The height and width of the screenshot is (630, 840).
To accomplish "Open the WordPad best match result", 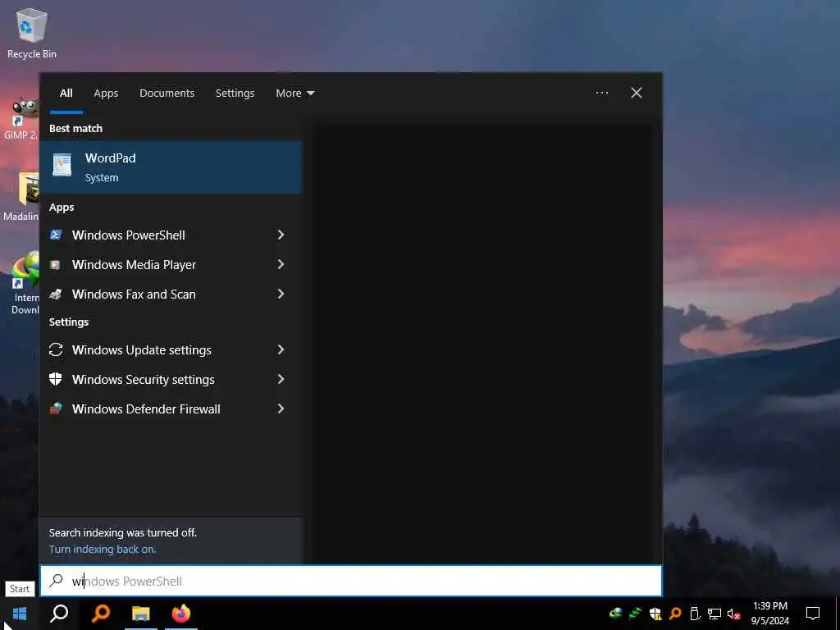I will [171, 167].
